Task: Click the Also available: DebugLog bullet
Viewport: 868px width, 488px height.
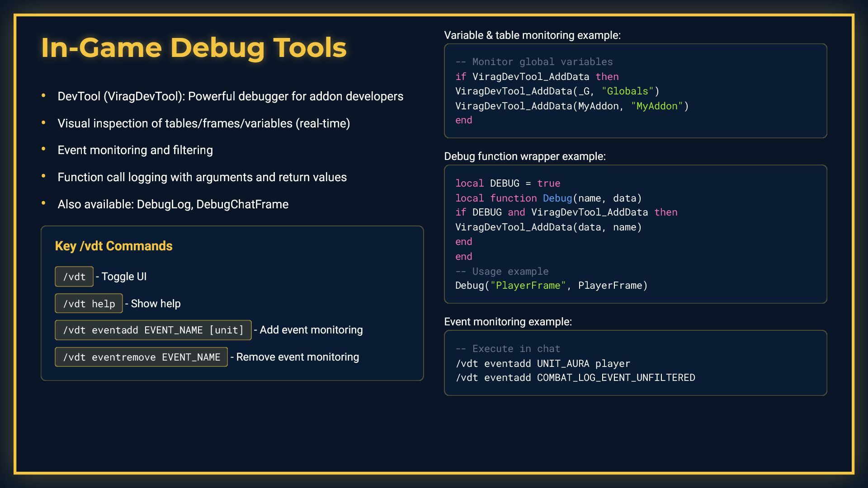Action: 173,204
